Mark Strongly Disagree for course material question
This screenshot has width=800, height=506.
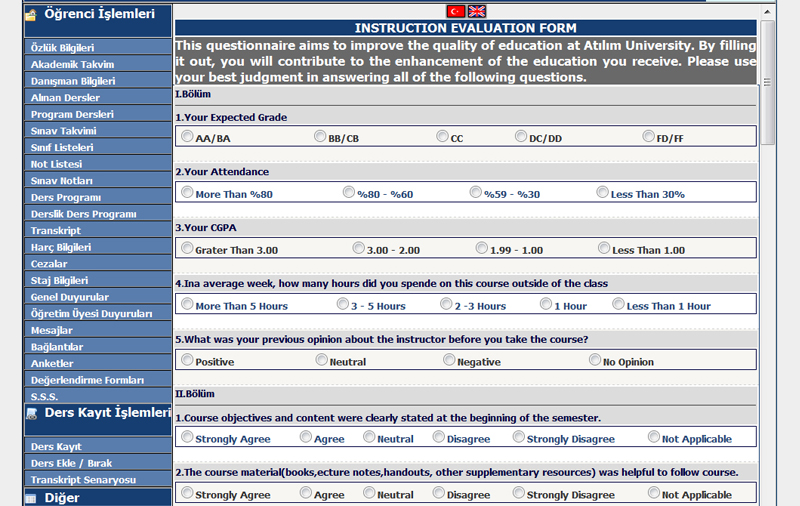[x=518, y=492]
